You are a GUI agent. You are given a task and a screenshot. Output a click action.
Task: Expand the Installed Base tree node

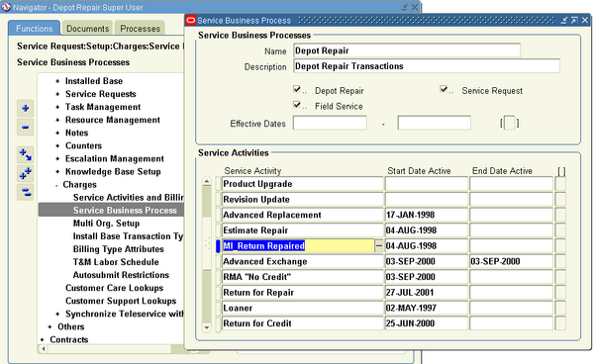[x=57, y=81]
